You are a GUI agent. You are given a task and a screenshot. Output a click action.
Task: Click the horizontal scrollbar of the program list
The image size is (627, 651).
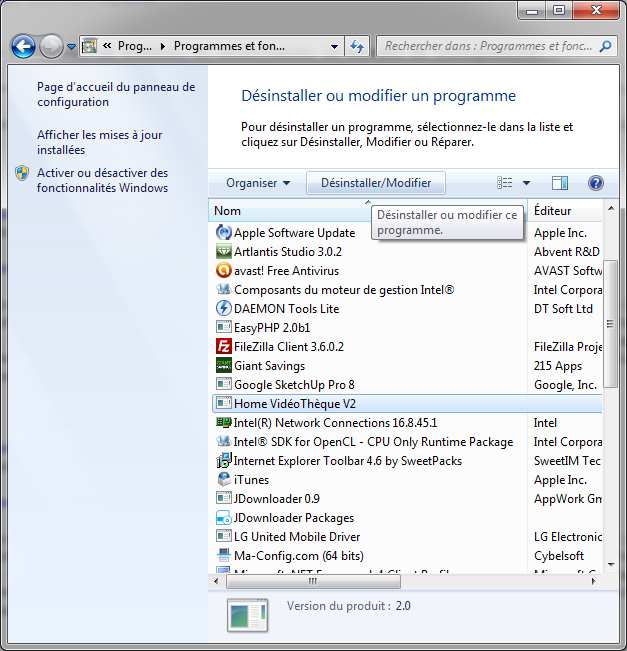(x=312, y=581)
